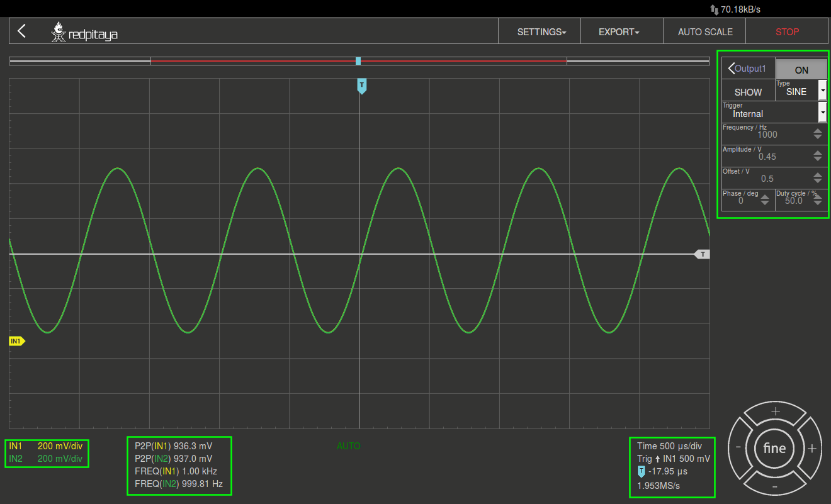Click the green AUTO trigger mode text

pyautogui.click(x=349, y=446)
